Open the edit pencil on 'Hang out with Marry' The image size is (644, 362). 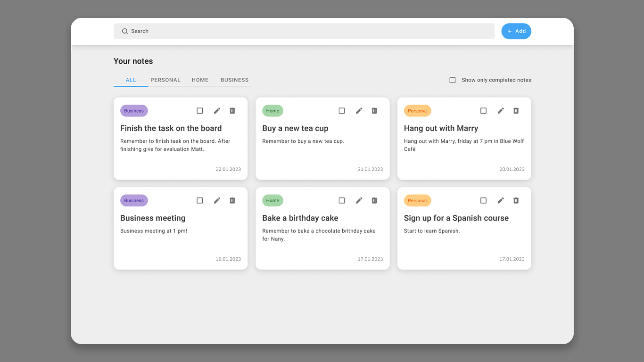coord(501,110)
